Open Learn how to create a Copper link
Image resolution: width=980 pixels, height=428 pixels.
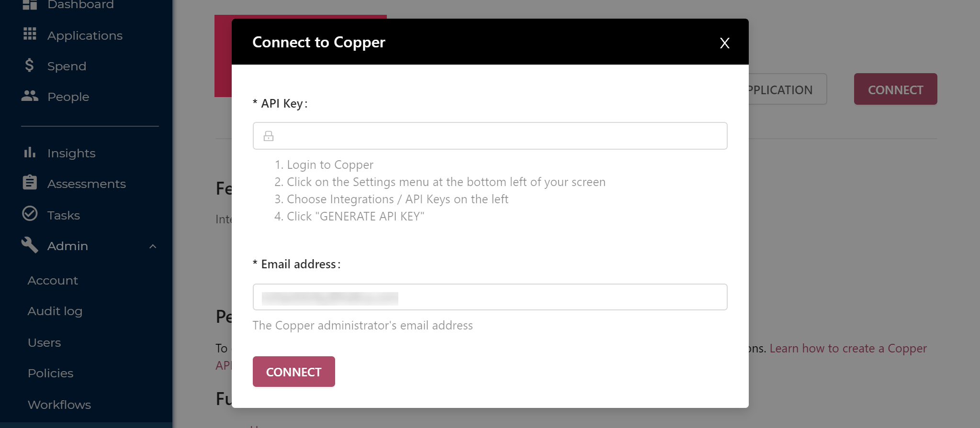tap(848, 348)
